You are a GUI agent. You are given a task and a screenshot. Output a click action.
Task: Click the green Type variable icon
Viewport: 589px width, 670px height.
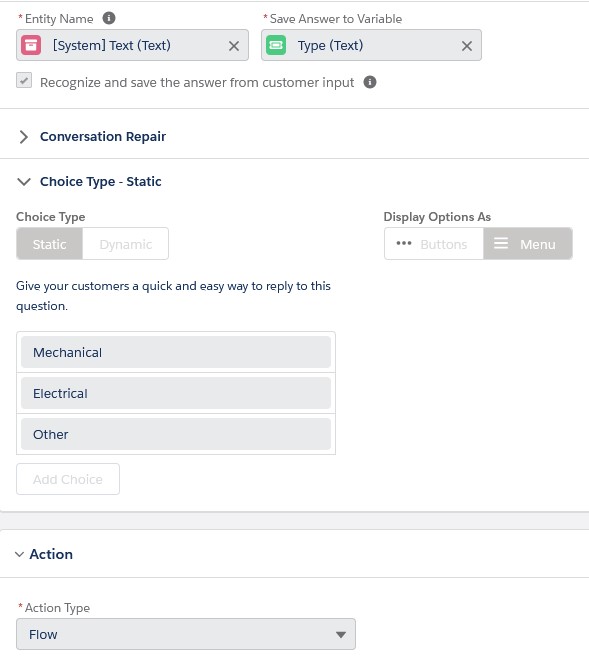click(276, 45)
